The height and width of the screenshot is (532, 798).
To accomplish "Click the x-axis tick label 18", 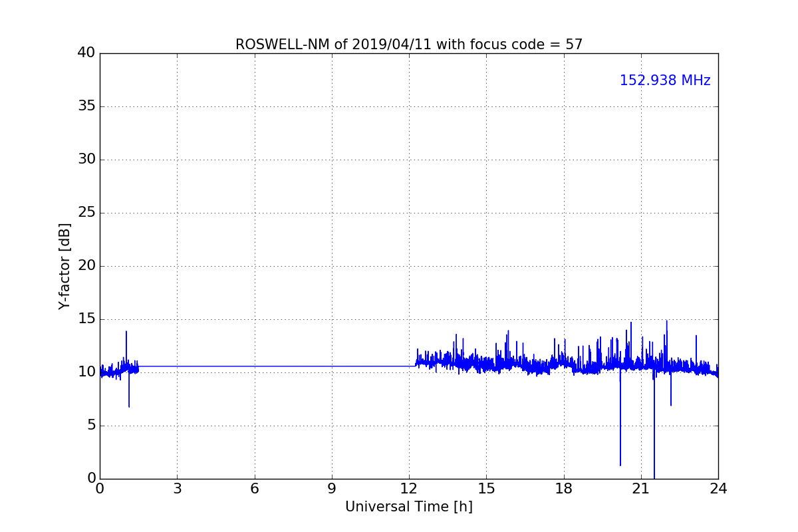I will [564, 489].
